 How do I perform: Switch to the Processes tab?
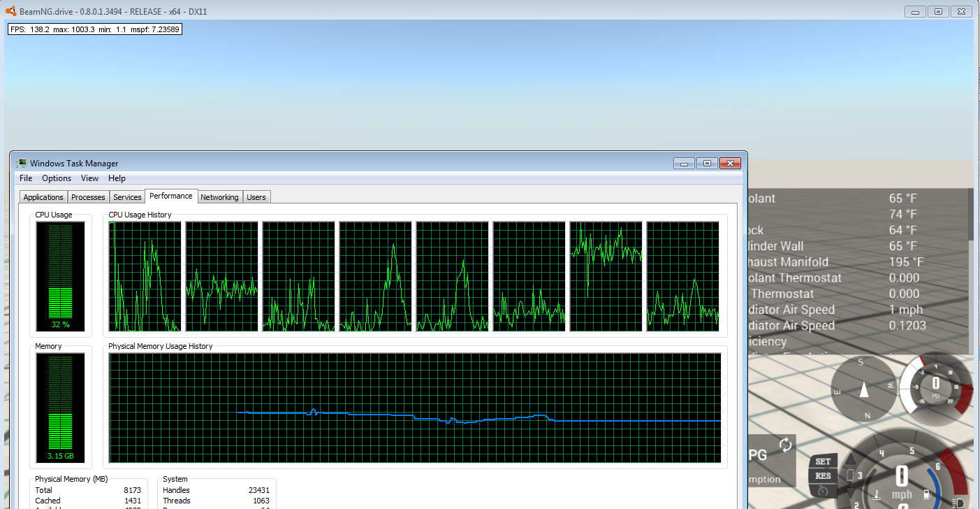[x=88, y=197]
